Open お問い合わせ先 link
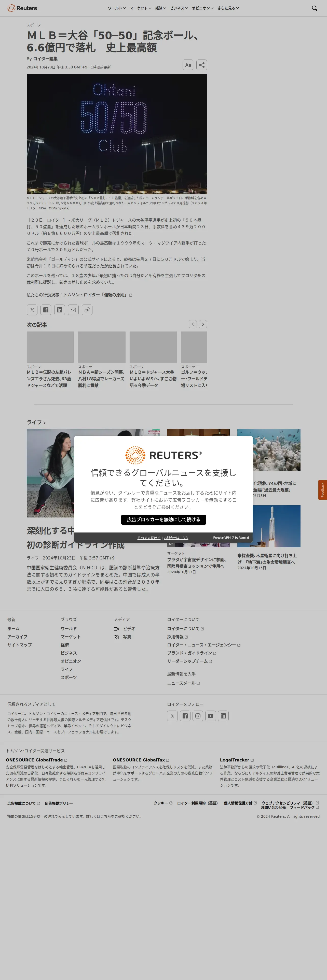 click(x=273, y=807)
